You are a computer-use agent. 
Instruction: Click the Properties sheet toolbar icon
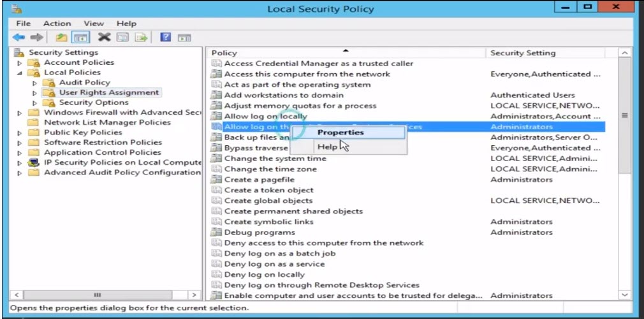point(122,38)
